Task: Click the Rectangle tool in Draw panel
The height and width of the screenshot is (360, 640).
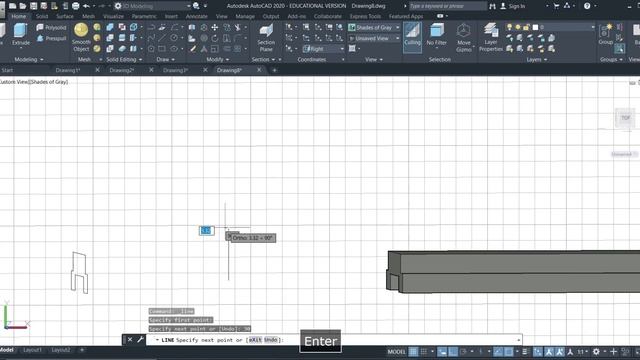Action: tap(162, 49)
